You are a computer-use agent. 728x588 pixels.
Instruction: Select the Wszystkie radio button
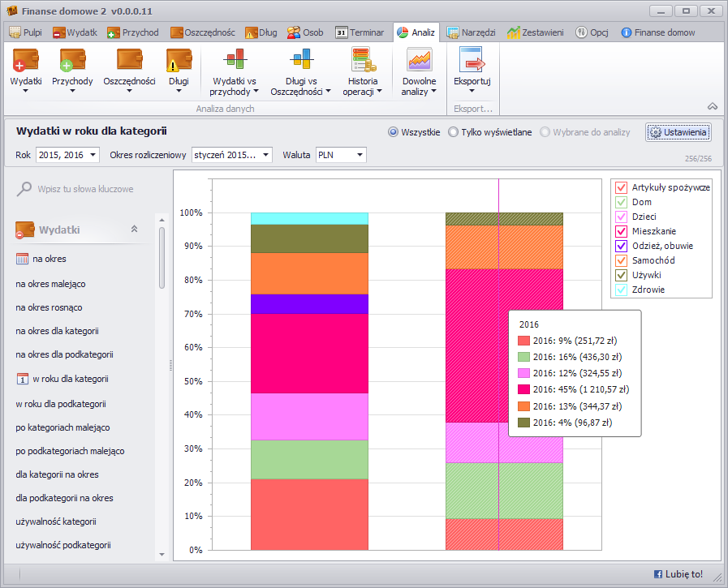394,132
